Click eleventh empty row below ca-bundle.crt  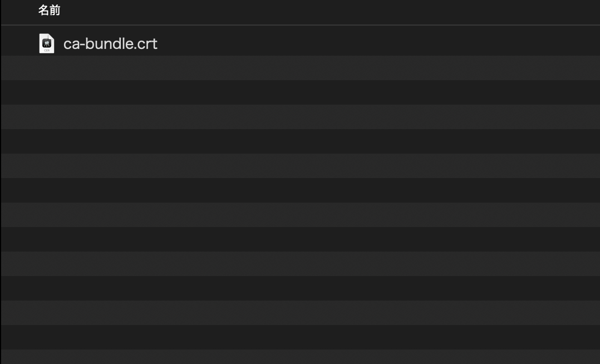pyautogui.click(x=301, y=313)
